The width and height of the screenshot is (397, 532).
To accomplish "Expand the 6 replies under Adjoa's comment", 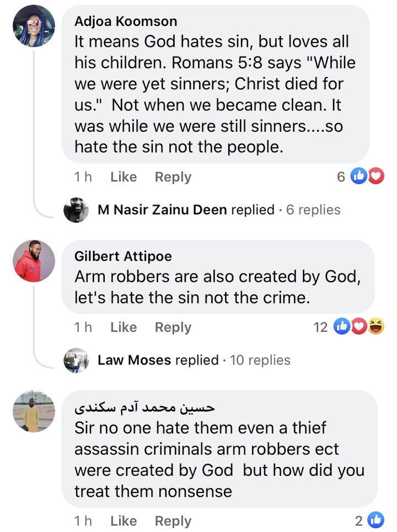I will pyautogui.click(x=313, y=210).
